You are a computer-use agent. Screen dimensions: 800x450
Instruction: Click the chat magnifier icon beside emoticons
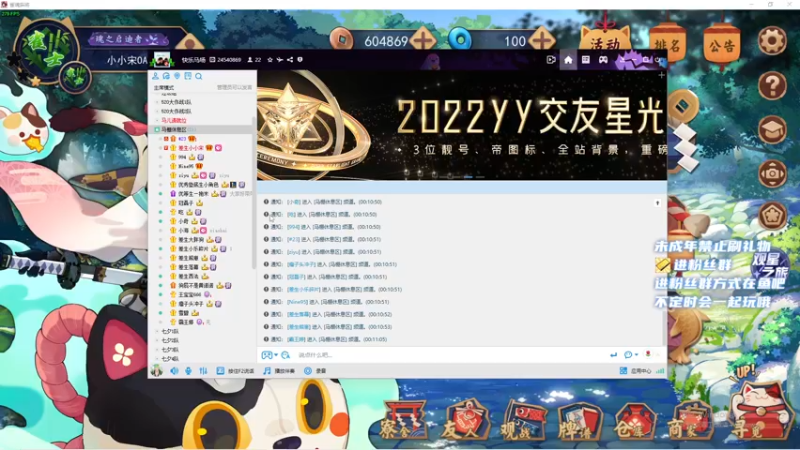(x=286, y=355)
